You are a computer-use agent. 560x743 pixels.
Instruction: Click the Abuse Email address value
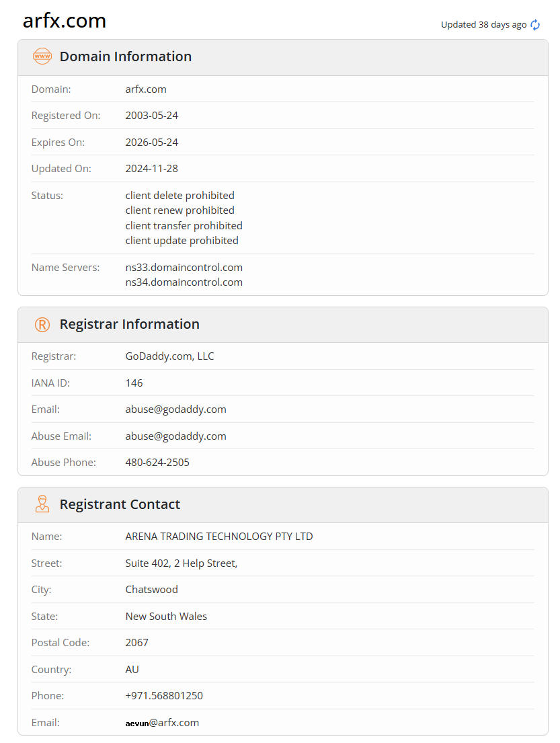point(175,436)
